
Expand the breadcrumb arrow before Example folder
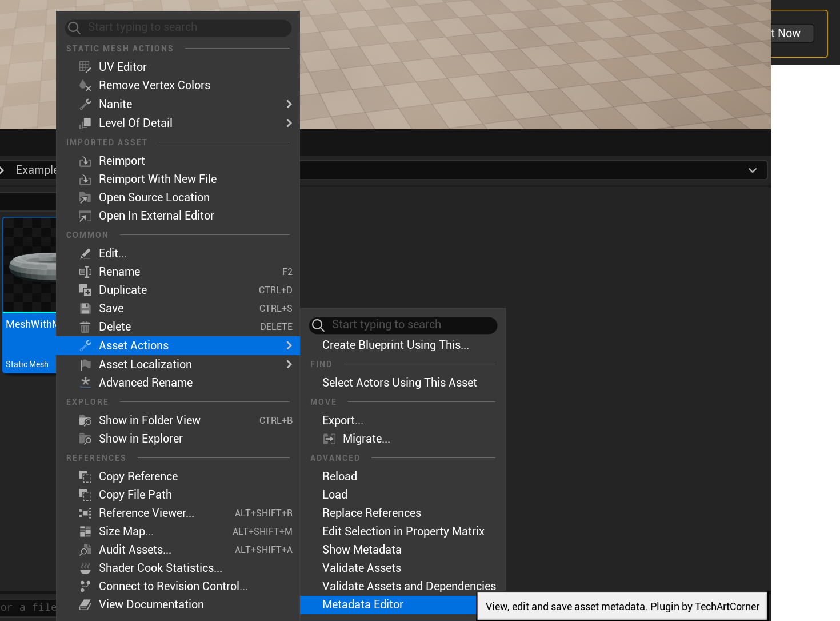2,170
